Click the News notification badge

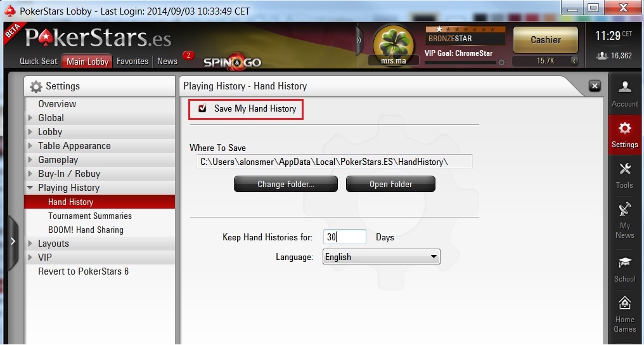(x=188, y=55)
